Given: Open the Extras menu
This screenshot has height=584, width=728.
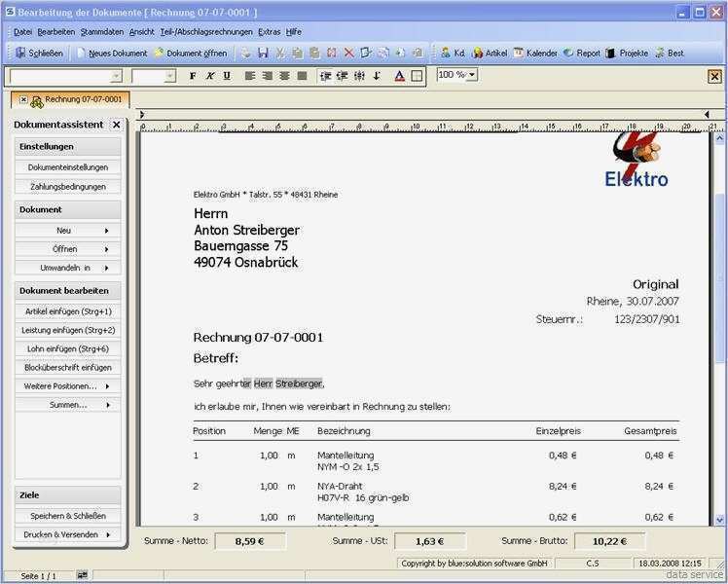Looking at the screenshot, I should pos(270,32).
